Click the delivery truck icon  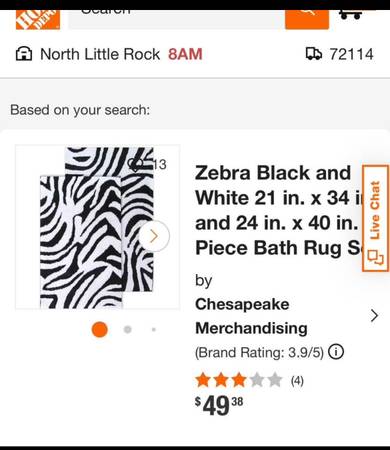tap(314, 54)
